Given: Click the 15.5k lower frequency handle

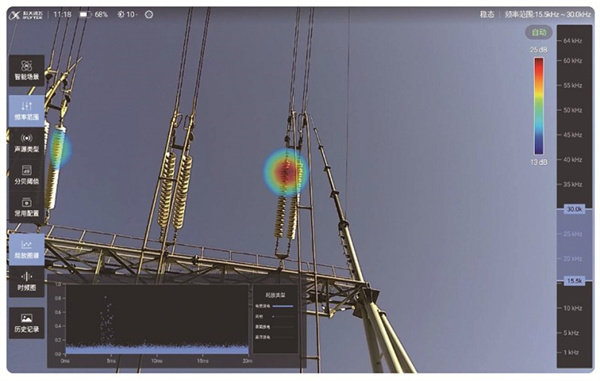Looking at the screenshot, I should [x=574, y=281].
